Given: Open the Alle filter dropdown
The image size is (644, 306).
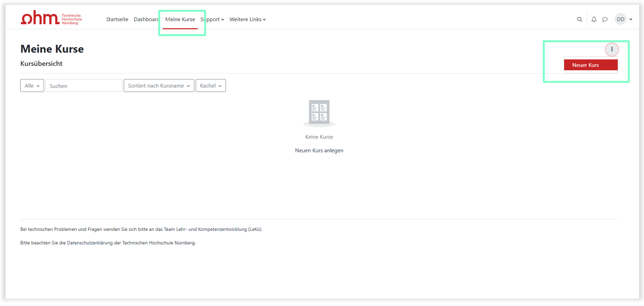Looking at the screenshot, I should pyautogui.click(x=32, y=86).
